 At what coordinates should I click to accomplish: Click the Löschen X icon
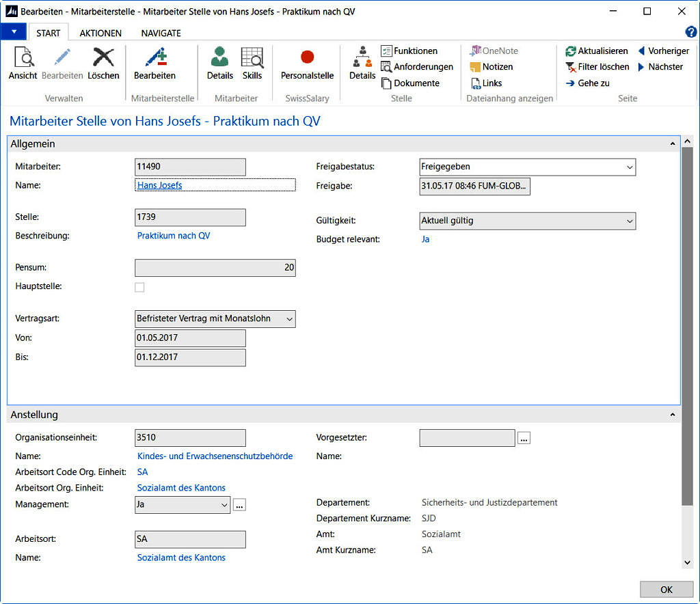point(103,57)
